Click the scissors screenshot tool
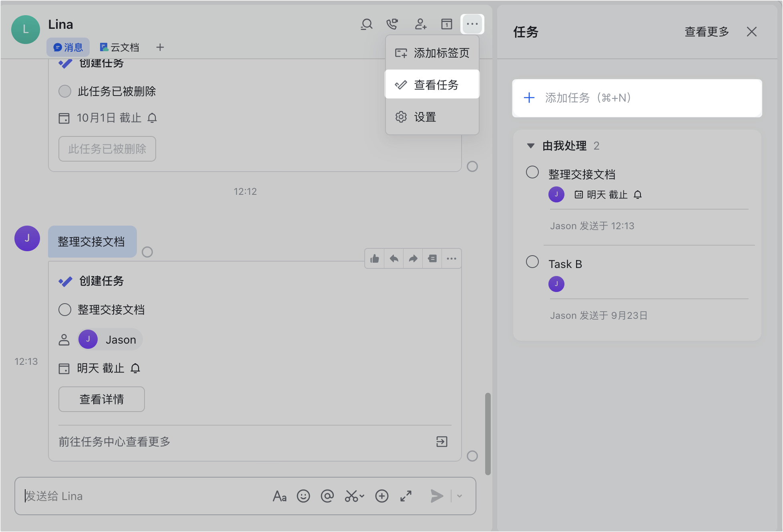 click(x=351, y=496)
